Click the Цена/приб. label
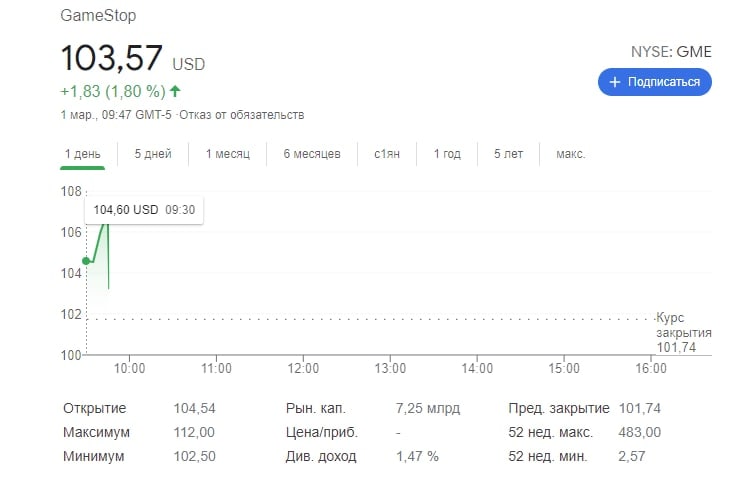The width and height of the screenshot is (755, 490). click(322, 432)
